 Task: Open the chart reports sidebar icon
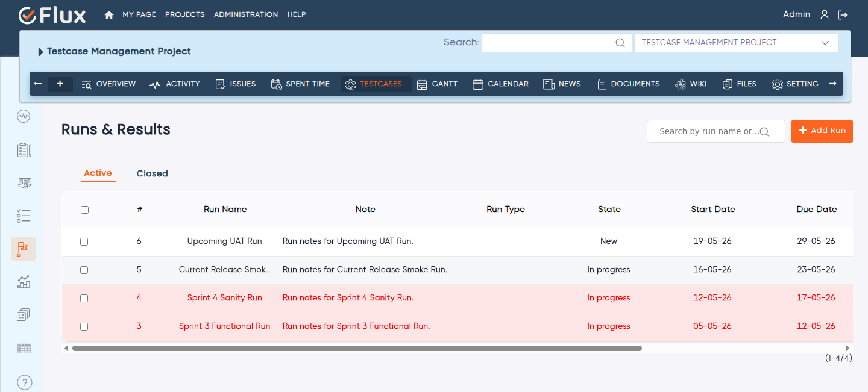(24, 282)
